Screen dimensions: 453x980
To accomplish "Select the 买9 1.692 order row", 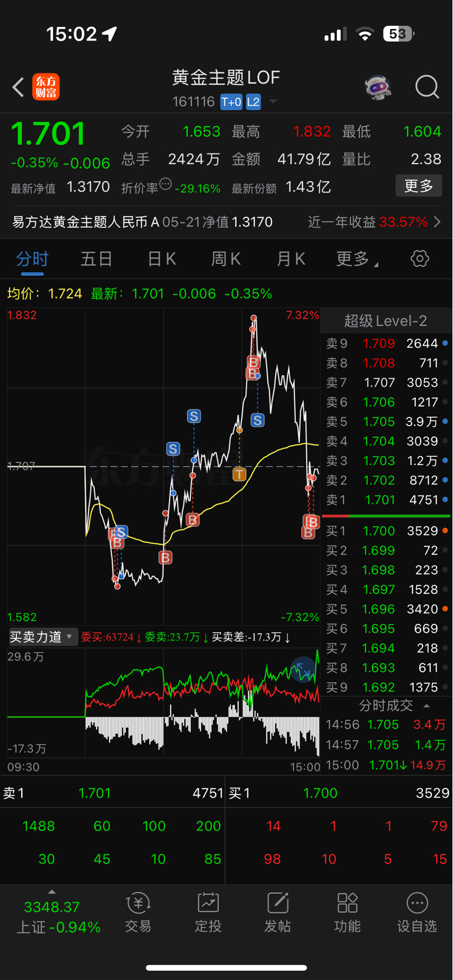I will [386, 687].
